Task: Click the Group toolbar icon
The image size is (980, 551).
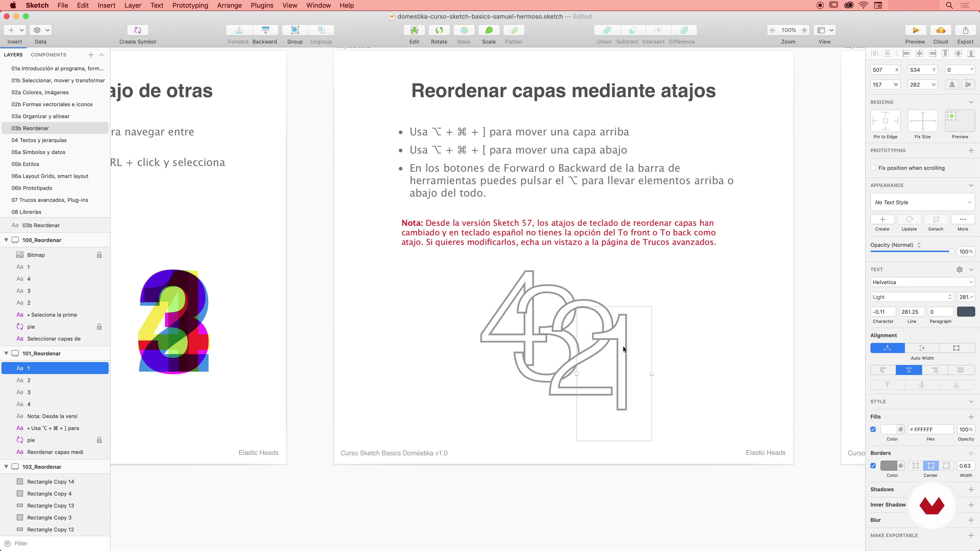Action: click(295, 30)
